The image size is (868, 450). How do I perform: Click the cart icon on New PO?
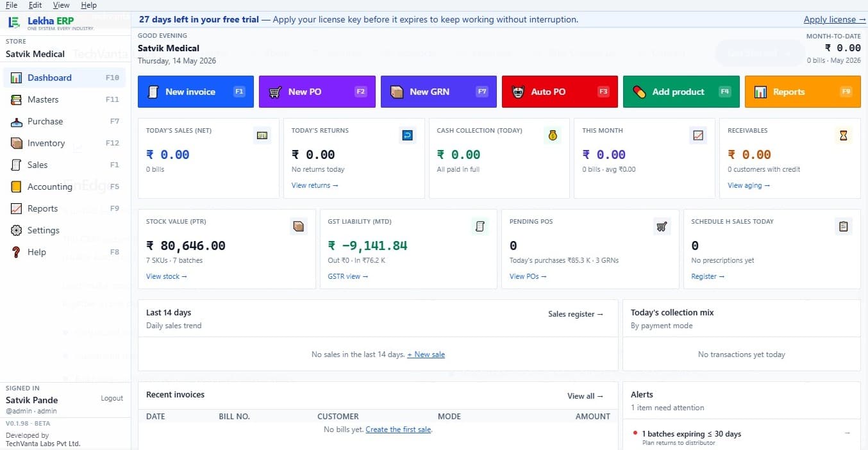tap(275, 92)
